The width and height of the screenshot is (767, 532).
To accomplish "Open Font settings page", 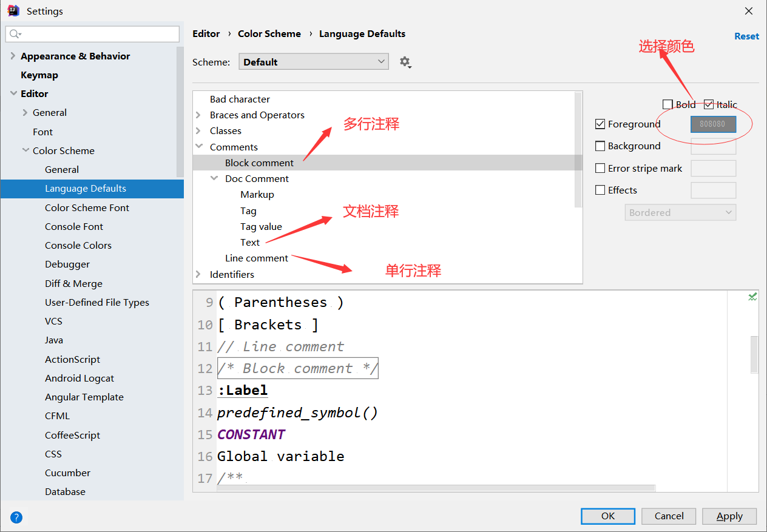I will [42, 132].
